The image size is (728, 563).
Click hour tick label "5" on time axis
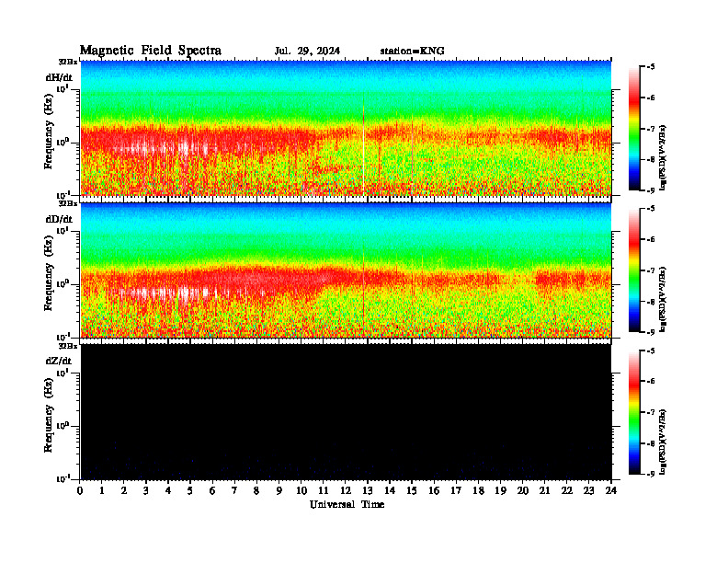[190, 490]
